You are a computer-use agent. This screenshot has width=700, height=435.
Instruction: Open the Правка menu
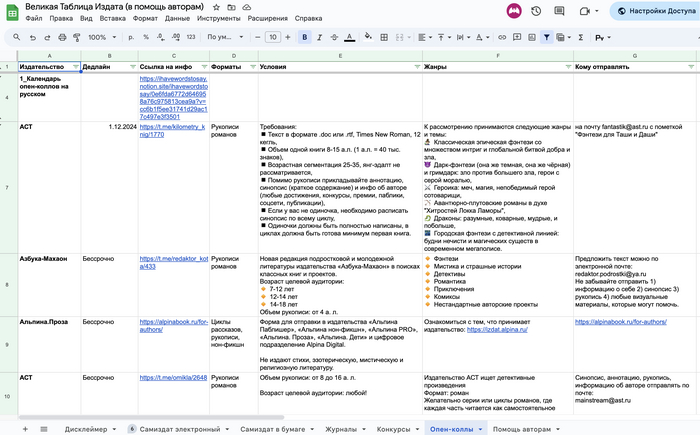pos(61,18)
